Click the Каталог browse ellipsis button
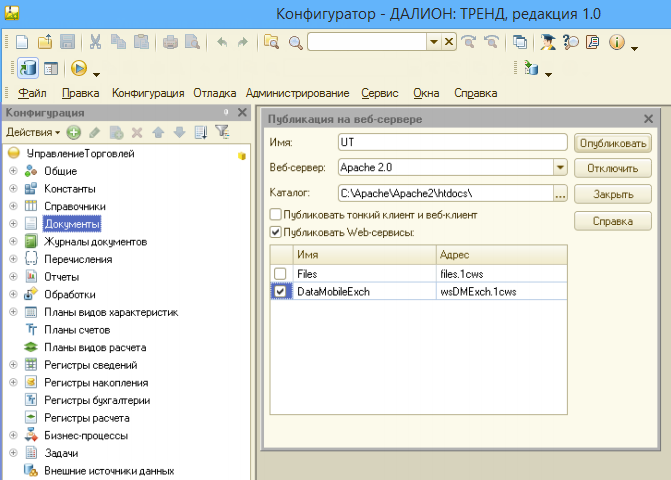This screenshot has height=480, width=671. [x=560, y=193]
